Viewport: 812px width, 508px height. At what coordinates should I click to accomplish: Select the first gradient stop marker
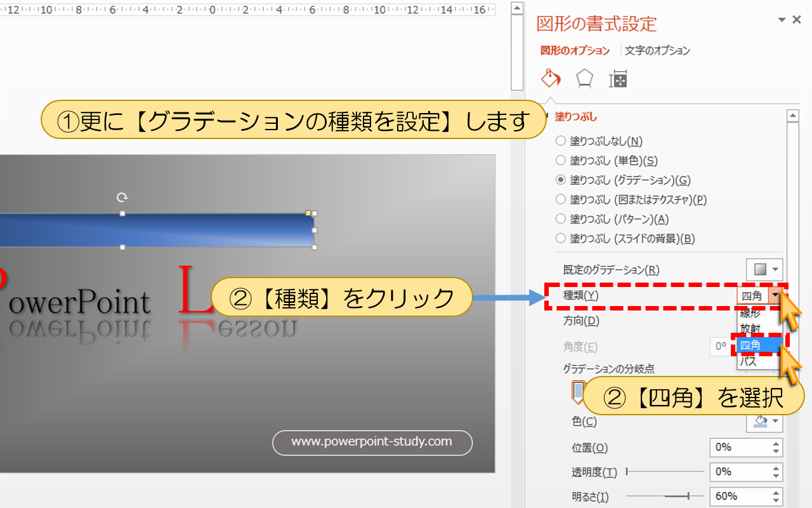[578, 391]
